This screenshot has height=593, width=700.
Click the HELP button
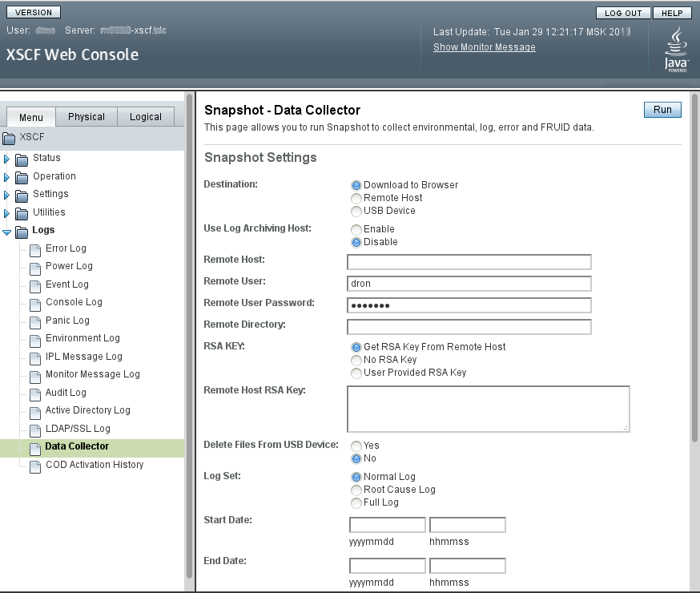(672, 13)
